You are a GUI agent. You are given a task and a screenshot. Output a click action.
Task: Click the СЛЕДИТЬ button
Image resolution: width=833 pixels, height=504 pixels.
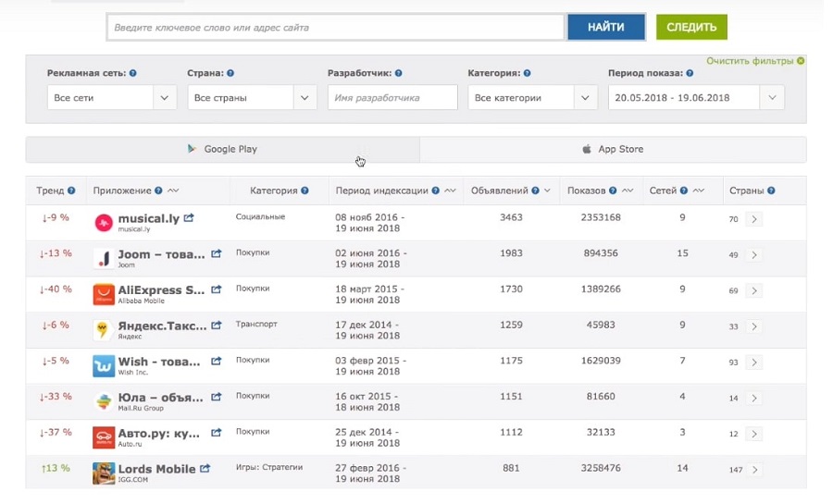(x=691, y=27)
